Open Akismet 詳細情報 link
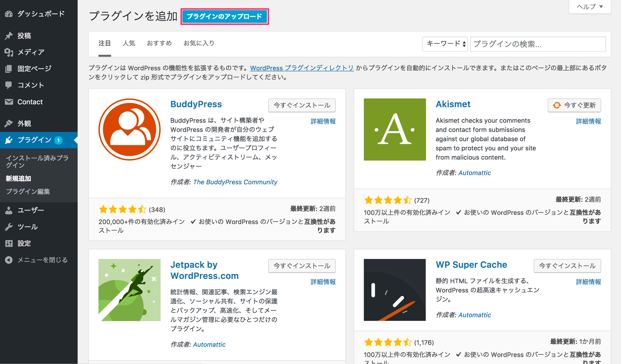Viewport: 621px width, 364px height. (x=588, y=121)
